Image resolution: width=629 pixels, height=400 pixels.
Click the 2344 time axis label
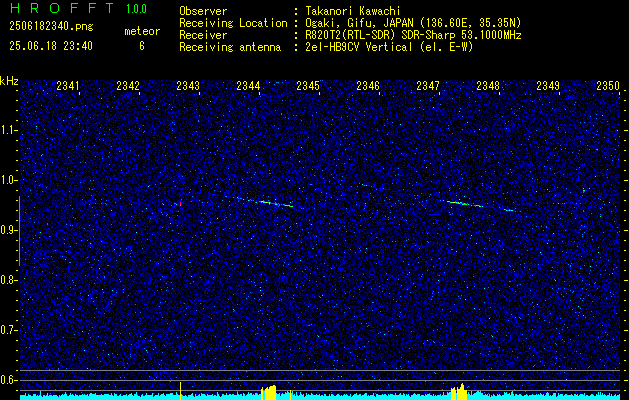point(248,86)
